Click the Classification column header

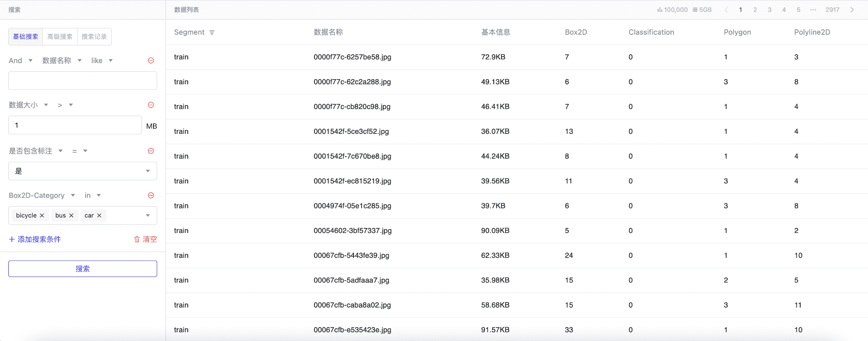point(651,32)
